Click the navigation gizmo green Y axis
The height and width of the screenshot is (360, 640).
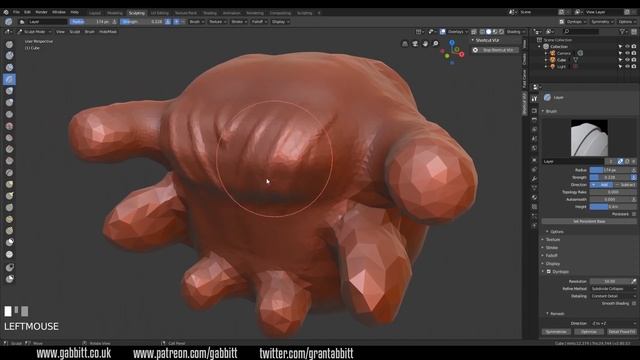[x=457, y=49]
